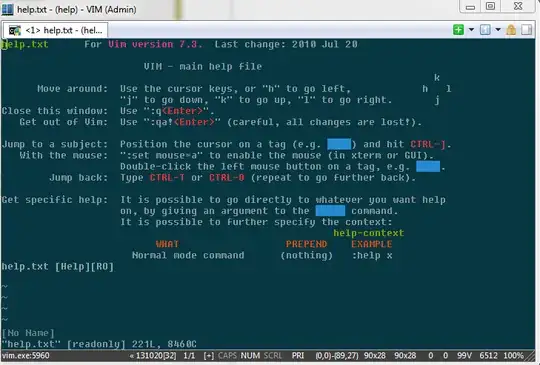Click the padlock icon in the toolbar

[x=511, y=30]
